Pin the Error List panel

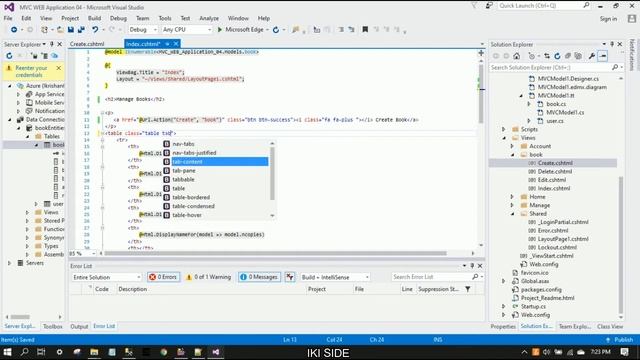[472, 266]
